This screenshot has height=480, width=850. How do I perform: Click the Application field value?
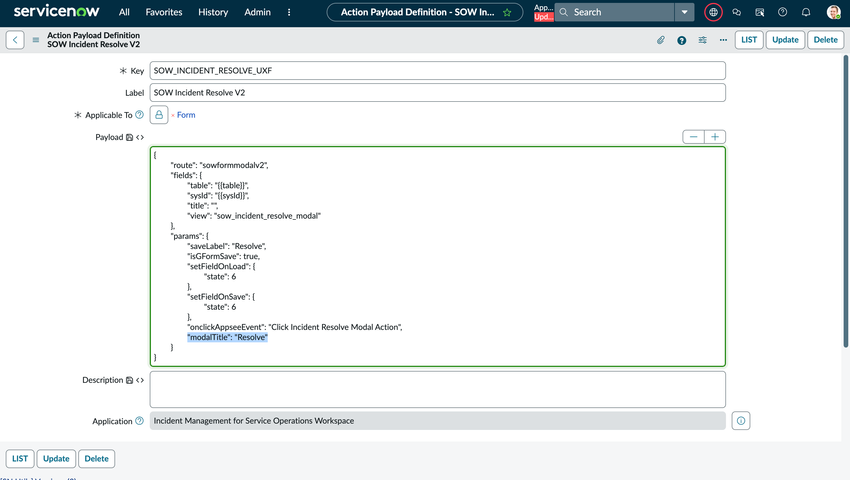pyautogui.click(x=437, y=421)
